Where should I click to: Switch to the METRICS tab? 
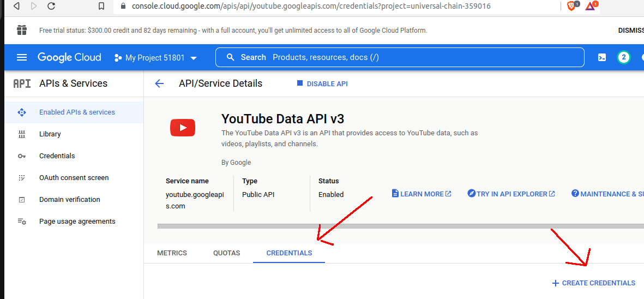coord(172,253)
